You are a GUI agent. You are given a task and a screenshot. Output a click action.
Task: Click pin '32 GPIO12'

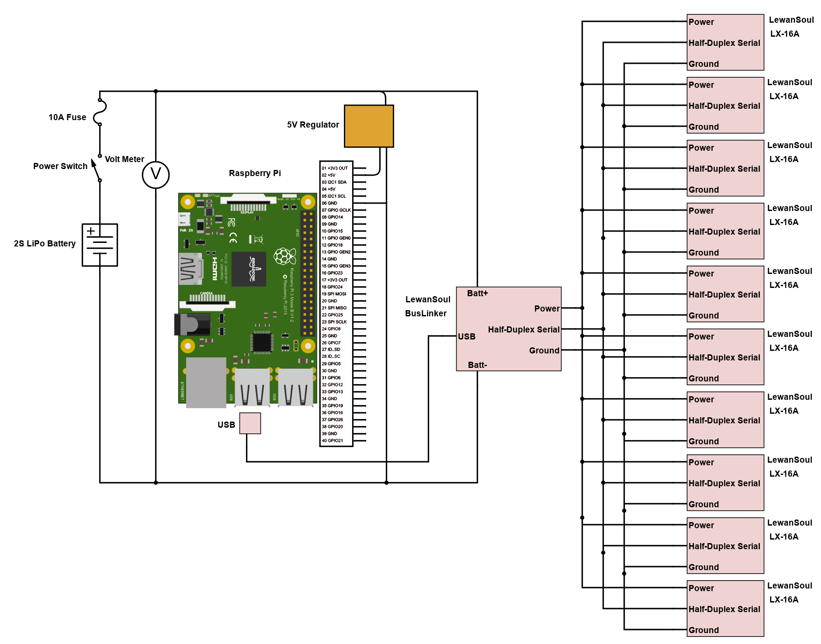333,385
